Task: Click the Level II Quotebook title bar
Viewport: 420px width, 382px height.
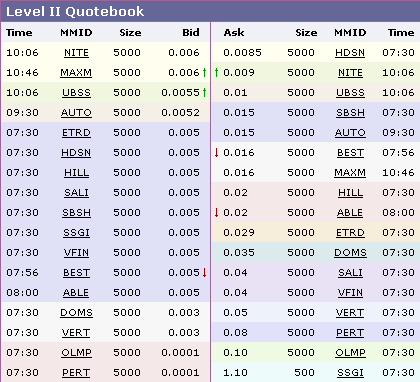Action: (x=210, y=11)
